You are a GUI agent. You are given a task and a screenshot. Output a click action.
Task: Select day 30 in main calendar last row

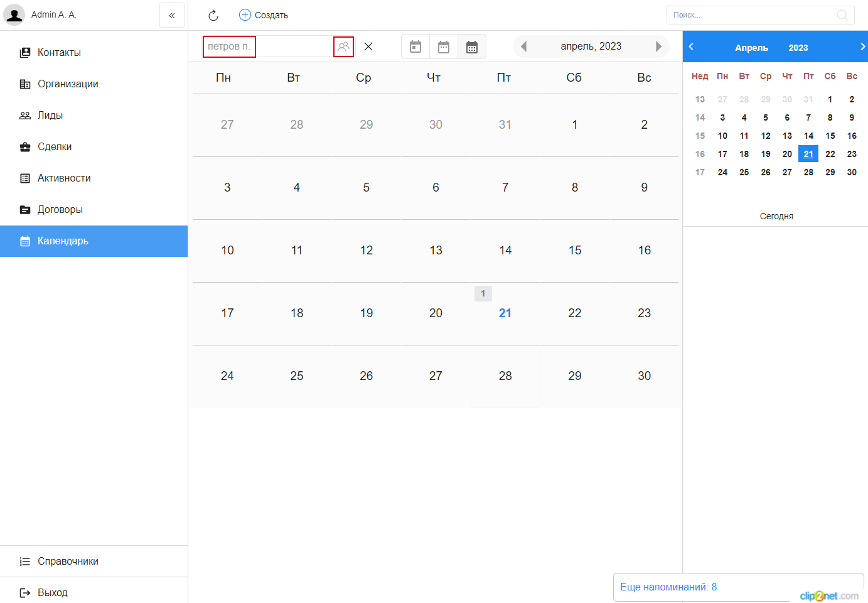coord(645,376)
